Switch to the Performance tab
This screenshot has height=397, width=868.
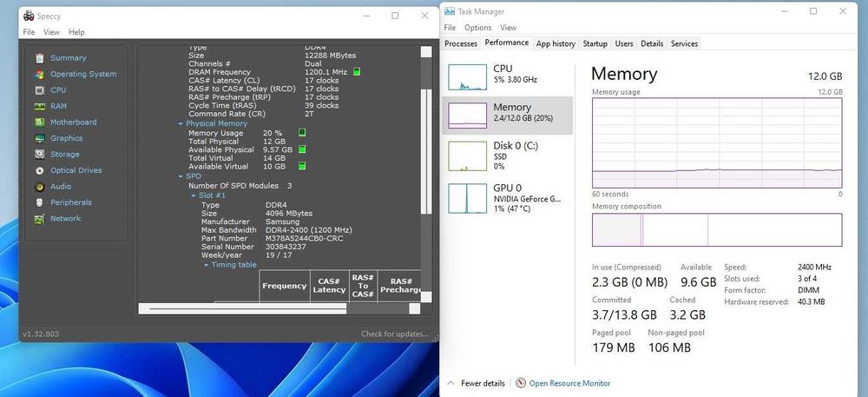click(507, 43)
